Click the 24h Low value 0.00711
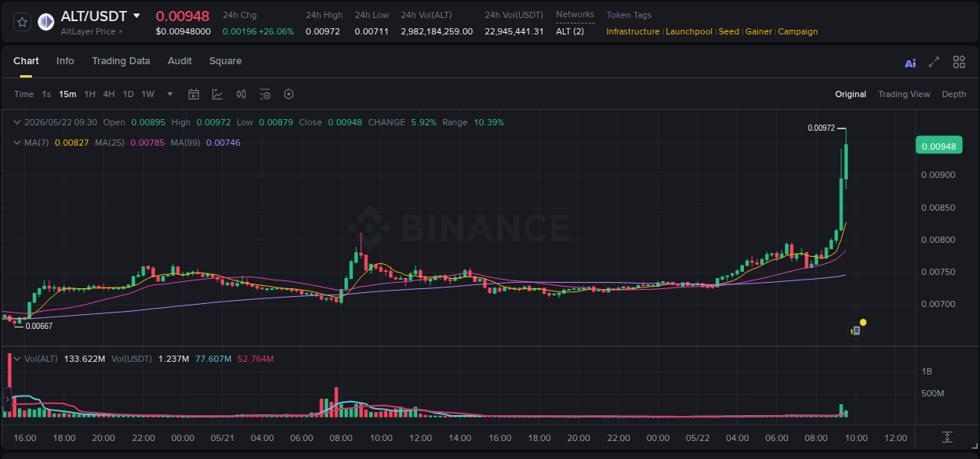The height and width of the screenshot is (459, 980). point(372,31)
